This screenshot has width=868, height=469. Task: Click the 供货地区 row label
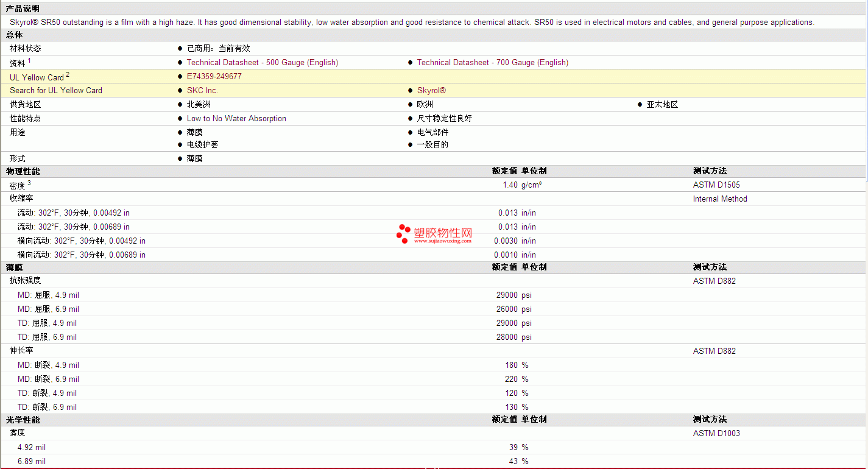click(26, 105)
